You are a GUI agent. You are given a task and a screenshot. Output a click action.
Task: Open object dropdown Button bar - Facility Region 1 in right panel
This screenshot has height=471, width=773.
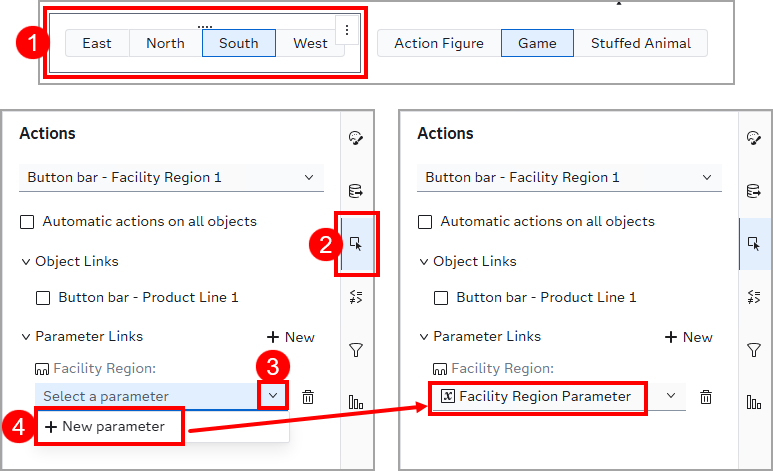[x=569, y=178]
